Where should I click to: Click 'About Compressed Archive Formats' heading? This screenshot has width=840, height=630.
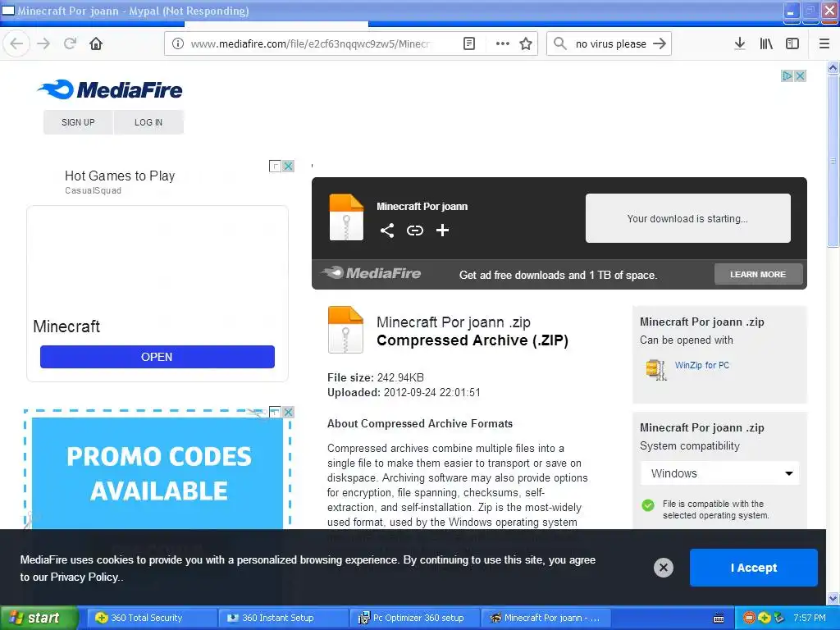click(420, 424)
